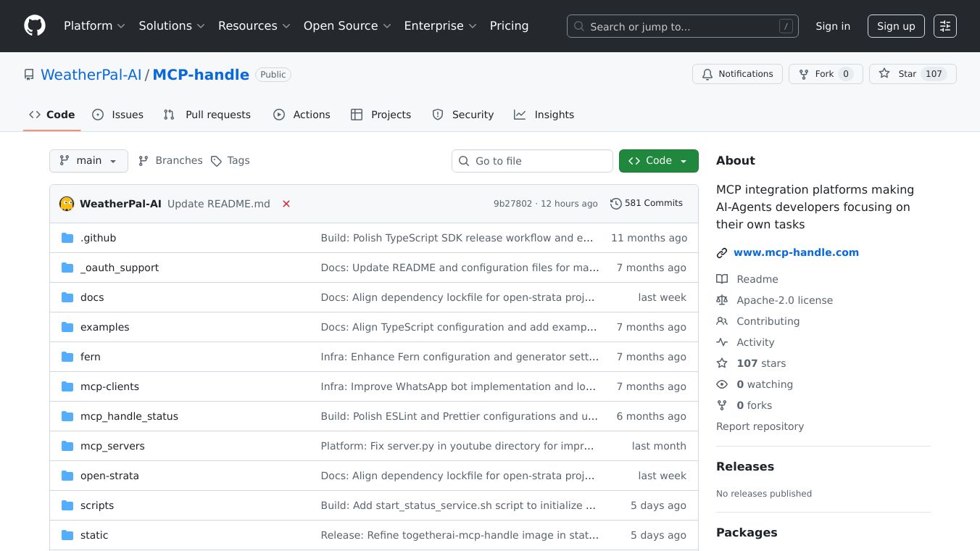Open the .github folder
Screen dimensions: 980x551
(x=98, y=238)
